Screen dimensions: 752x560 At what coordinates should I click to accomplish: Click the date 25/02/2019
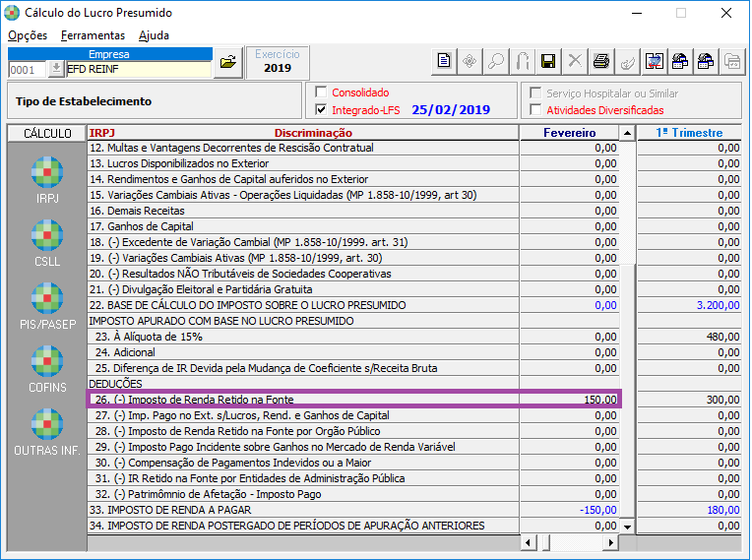(x=451, y=110)
